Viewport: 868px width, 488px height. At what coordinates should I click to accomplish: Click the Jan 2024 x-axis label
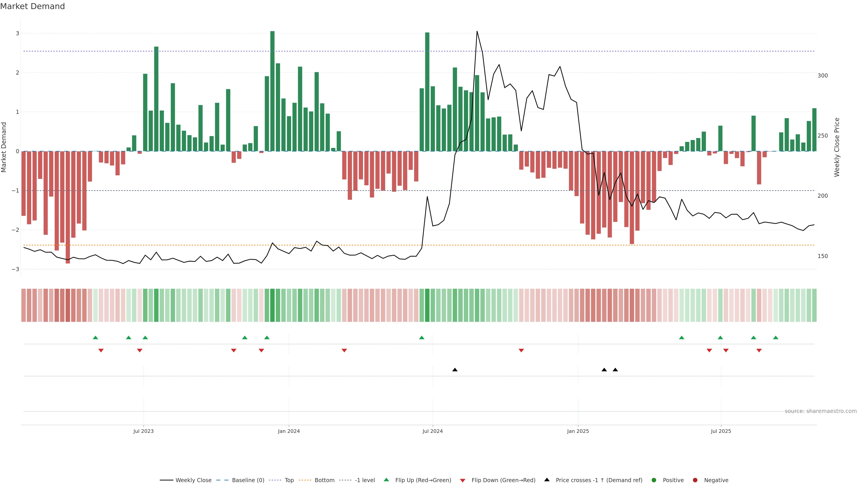click(x=289, y=431)
